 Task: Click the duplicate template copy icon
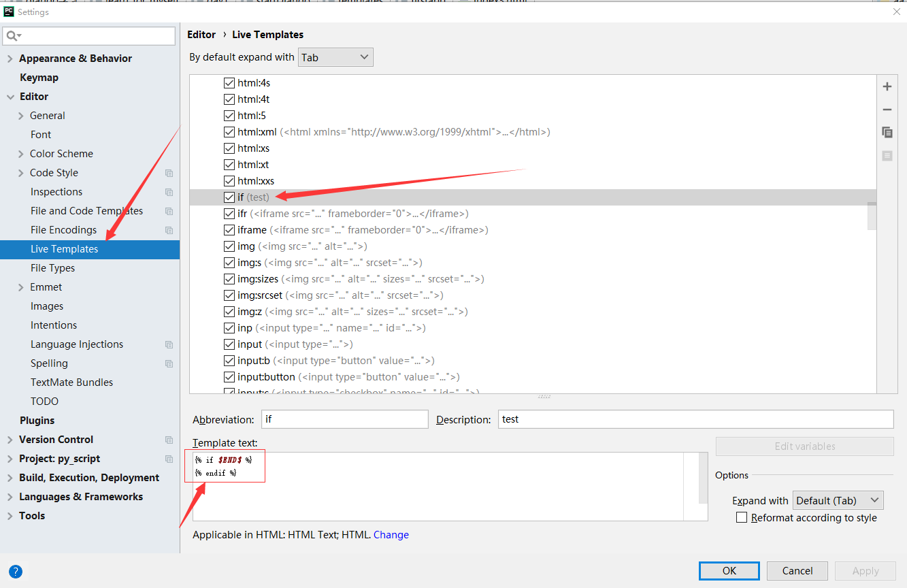tap(887, 132)
